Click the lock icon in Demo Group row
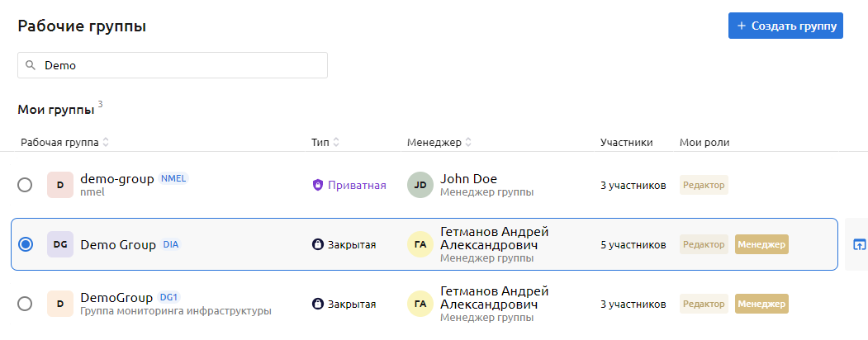Image resolution: width=868 pixels, height=340 pixels. pos(317,244)
